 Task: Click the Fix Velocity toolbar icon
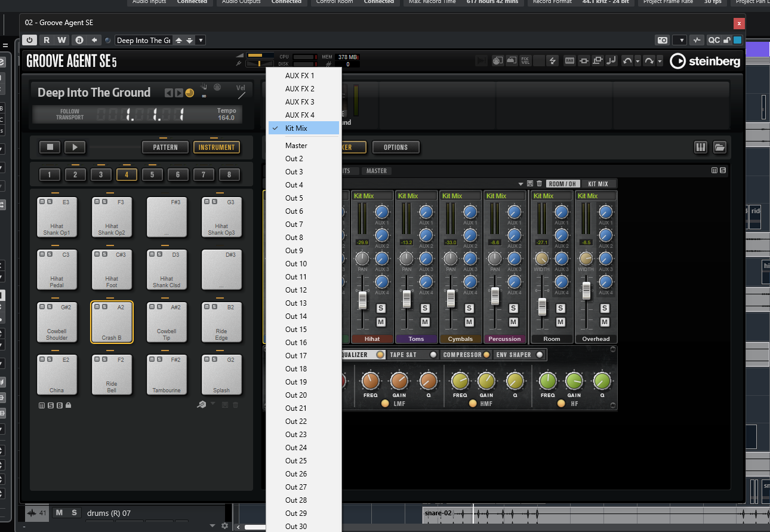(x=525, y=60)
